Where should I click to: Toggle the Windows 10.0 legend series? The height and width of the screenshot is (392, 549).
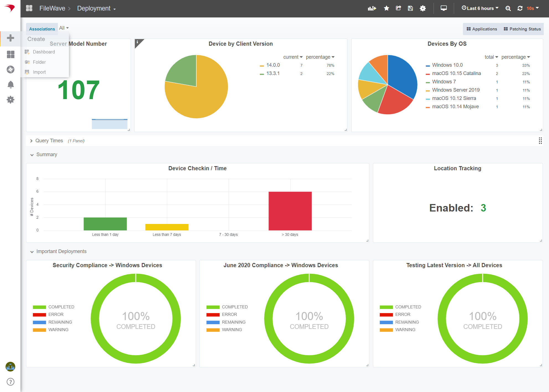(x=447, y=65)
